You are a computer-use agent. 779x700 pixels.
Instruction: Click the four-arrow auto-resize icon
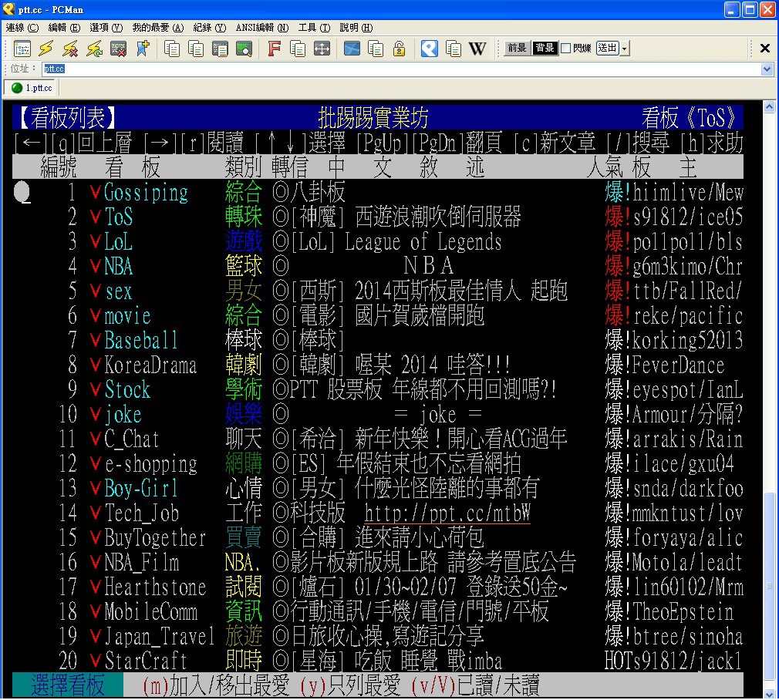click(322, 49)
